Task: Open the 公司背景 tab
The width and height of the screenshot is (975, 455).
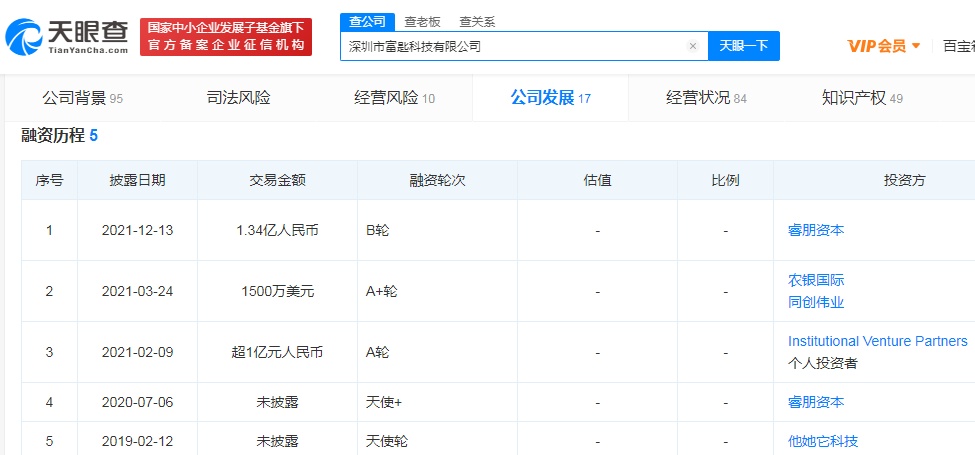Action: pos(83,98)
